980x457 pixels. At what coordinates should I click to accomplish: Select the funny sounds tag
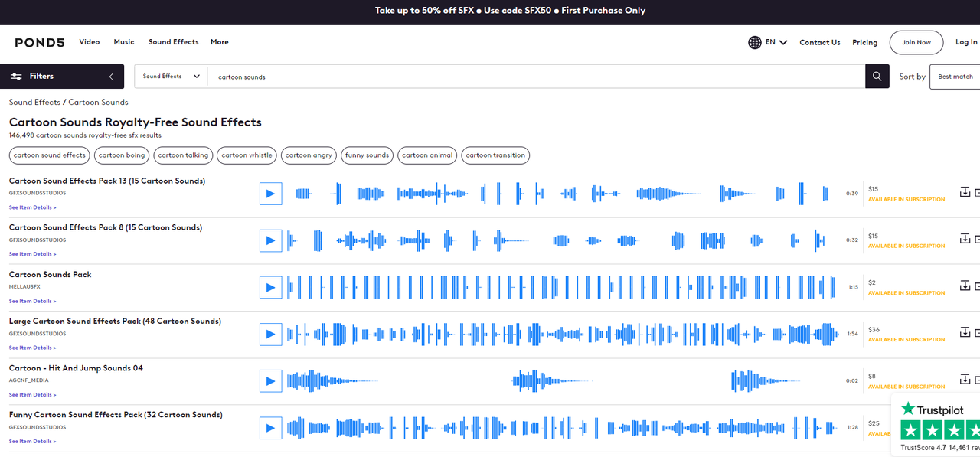pyautogui.click(x=367, y=155)
